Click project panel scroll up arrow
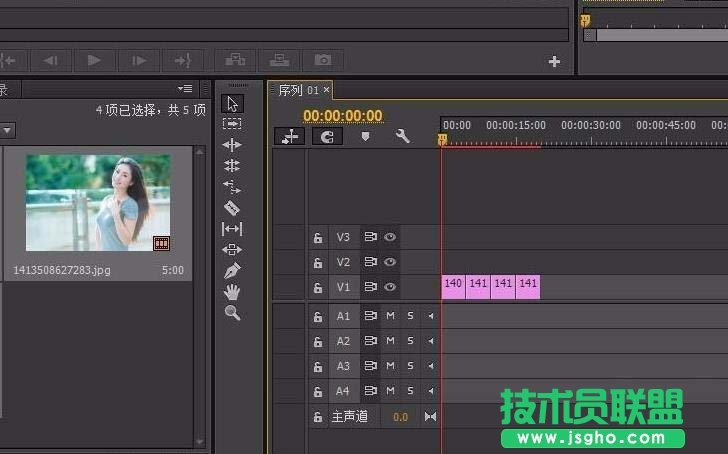This screenshot has height=454, width=728. point(200,151)
